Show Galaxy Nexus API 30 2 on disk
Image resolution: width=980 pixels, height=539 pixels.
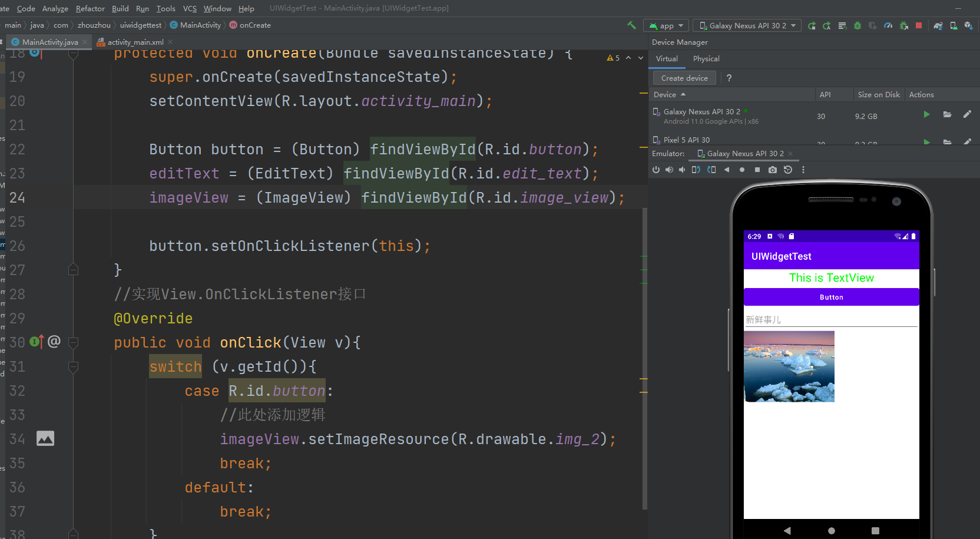click(x=947, y=114)
